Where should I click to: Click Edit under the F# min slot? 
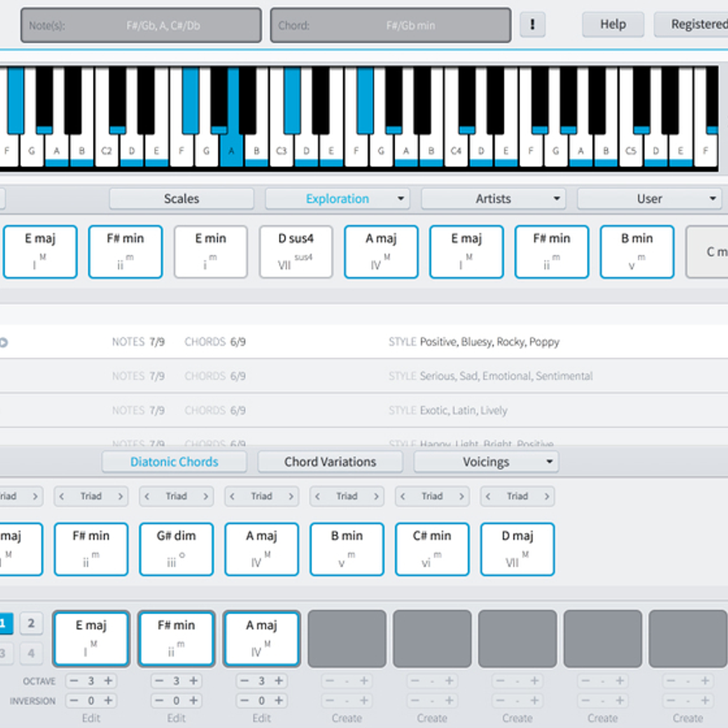[177, 718]
